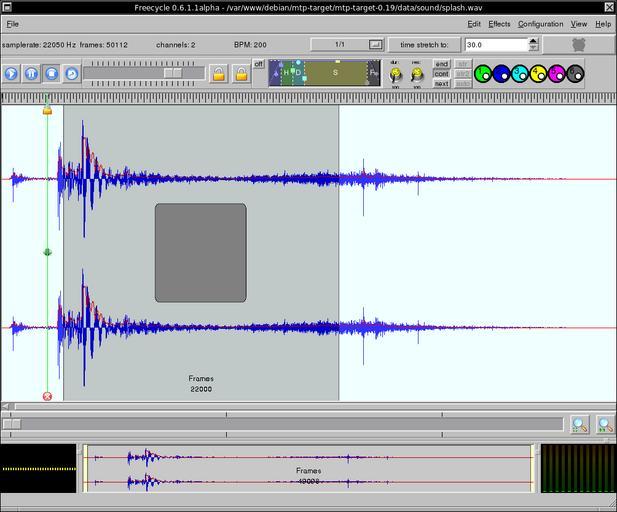Increase time stretch value with up arrow
617x512 pixels.
point(533,41)
